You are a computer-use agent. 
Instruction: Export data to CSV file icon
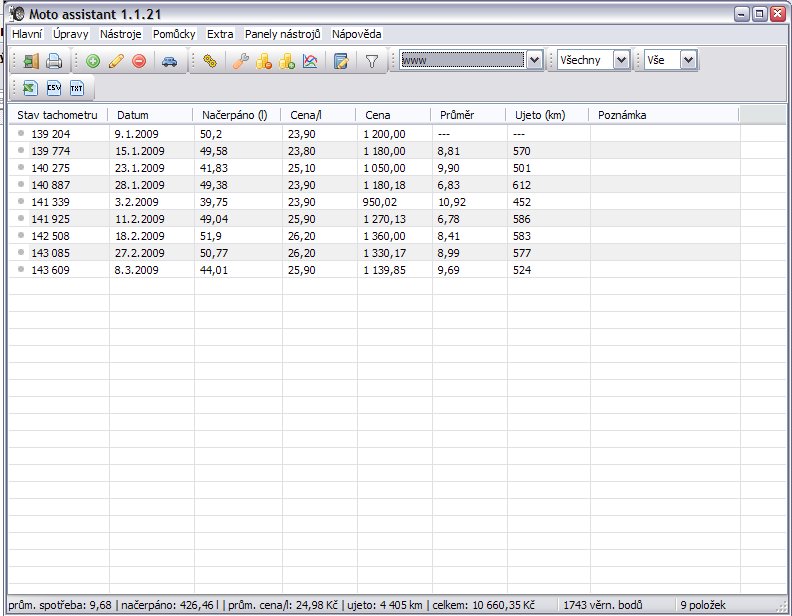pos(54,88)
